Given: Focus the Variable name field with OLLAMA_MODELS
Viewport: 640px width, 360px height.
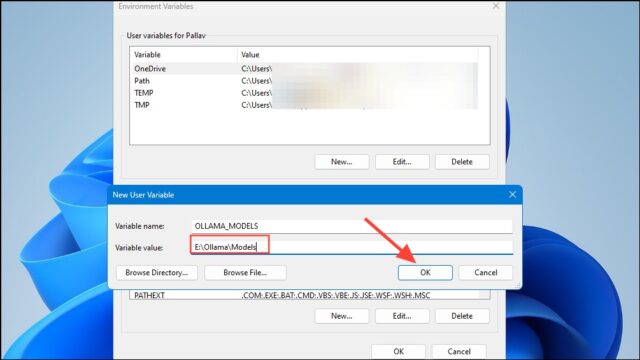Looking at the screenshot, I should pos(351,226).
